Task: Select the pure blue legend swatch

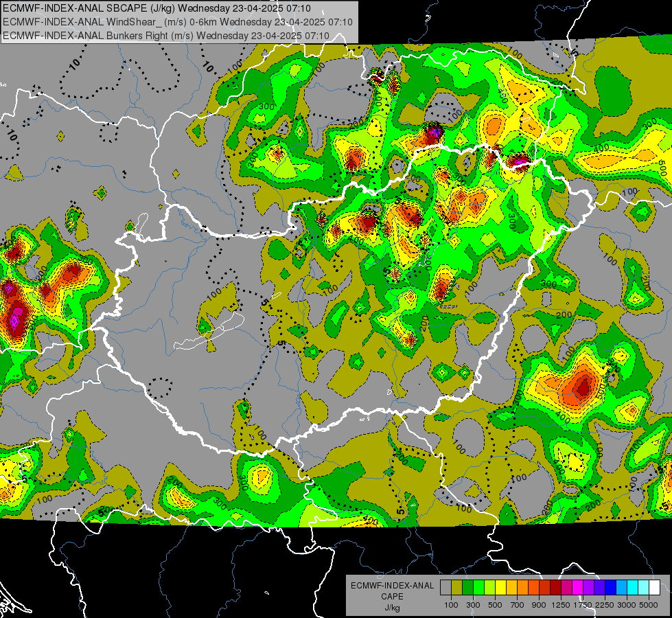Action: pyautogui.click(x=611, y=588)
